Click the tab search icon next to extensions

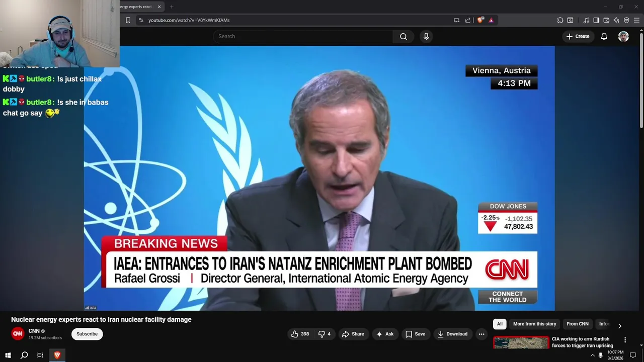tap(570, 20)
